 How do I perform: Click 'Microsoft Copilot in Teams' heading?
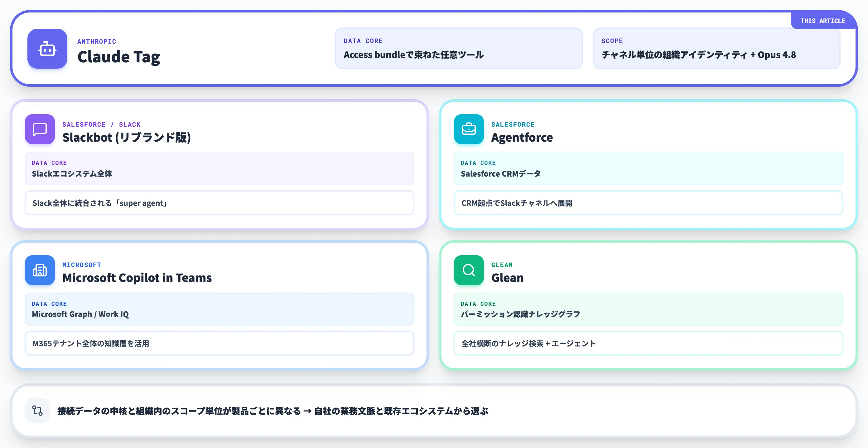click(137, 278)
